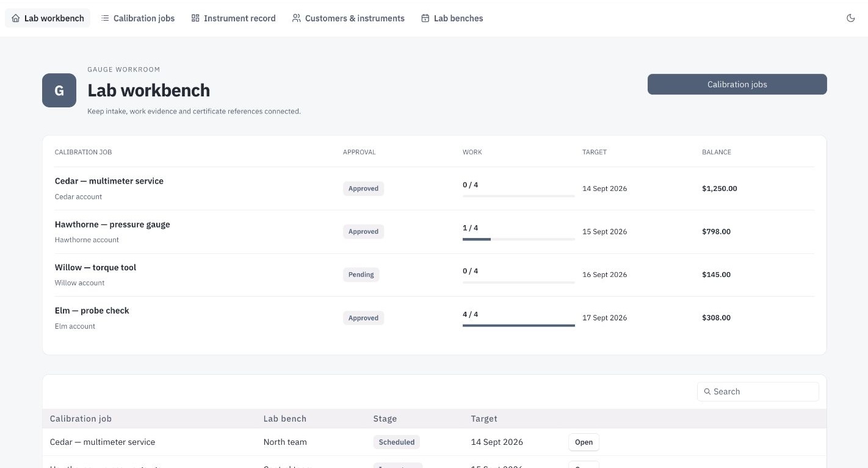Viewport: 868px width, 468px height.
Task: Click the Scheduled stage badge
Action: click(397, 442)
